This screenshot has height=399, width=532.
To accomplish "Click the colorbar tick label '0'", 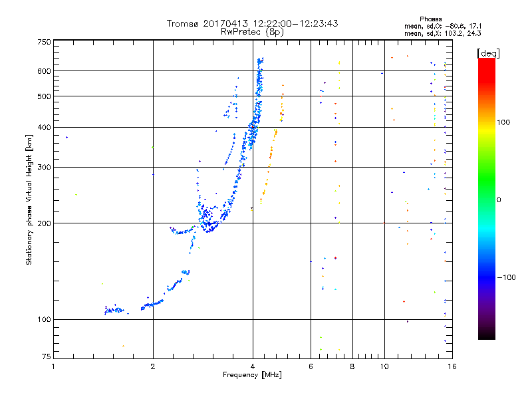I will (499, 200).
